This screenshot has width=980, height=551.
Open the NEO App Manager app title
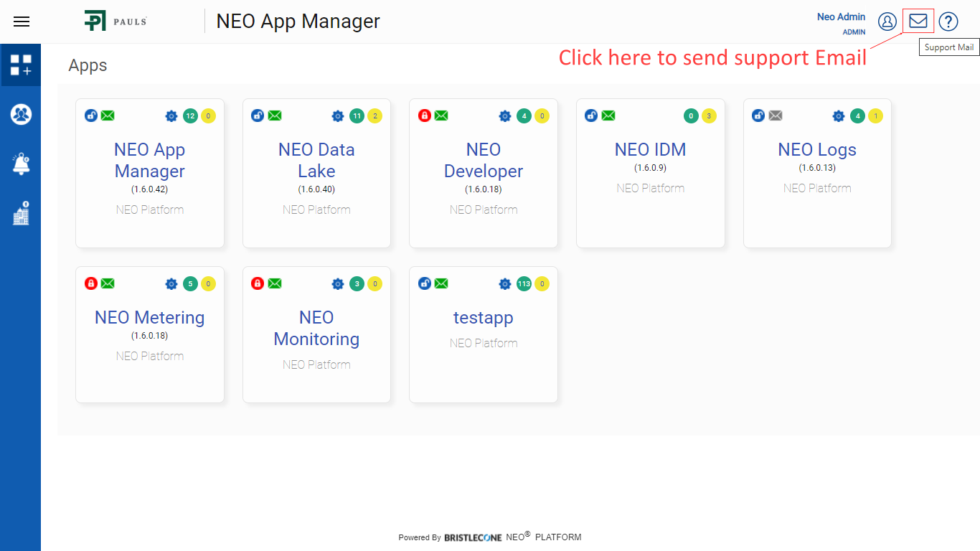click(150, 161)
